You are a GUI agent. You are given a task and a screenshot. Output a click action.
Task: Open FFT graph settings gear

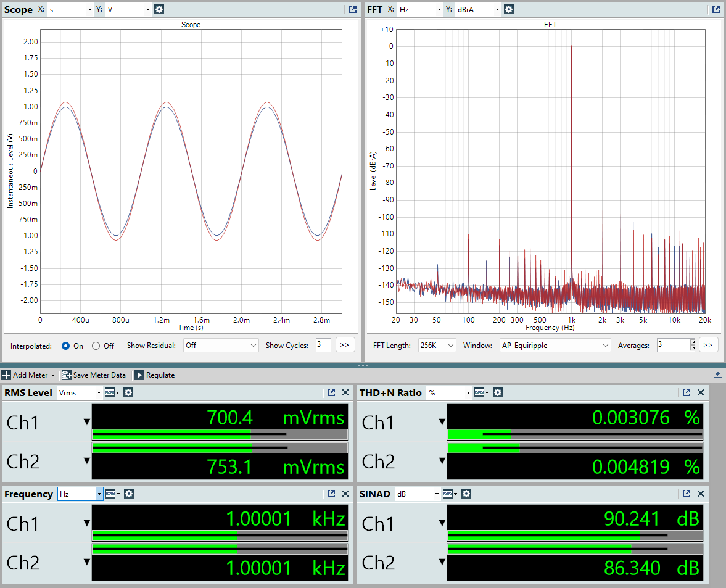[509, 9]
